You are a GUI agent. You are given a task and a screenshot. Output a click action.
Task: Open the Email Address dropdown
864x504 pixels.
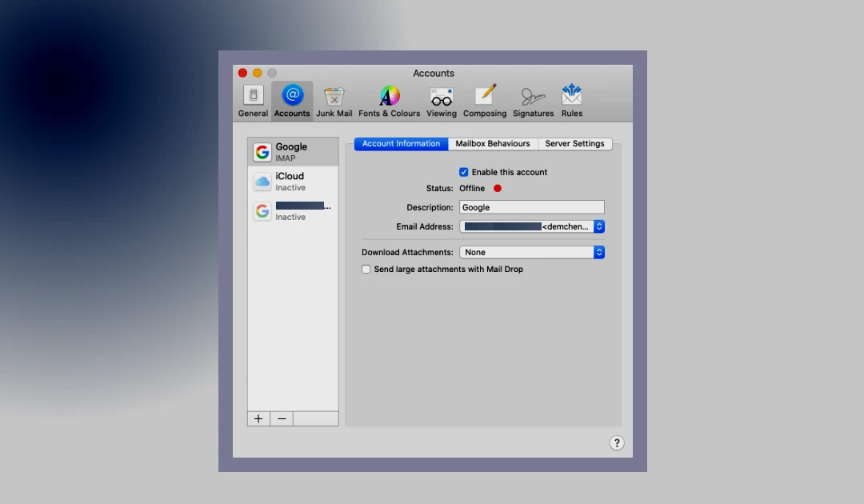(532, 226)
